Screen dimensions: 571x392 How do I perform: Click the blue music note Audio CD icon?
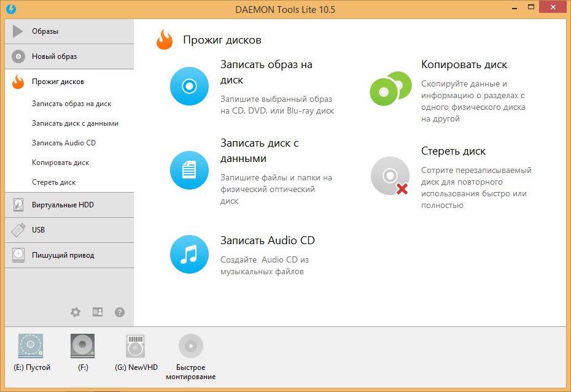[x=189, y=254]
